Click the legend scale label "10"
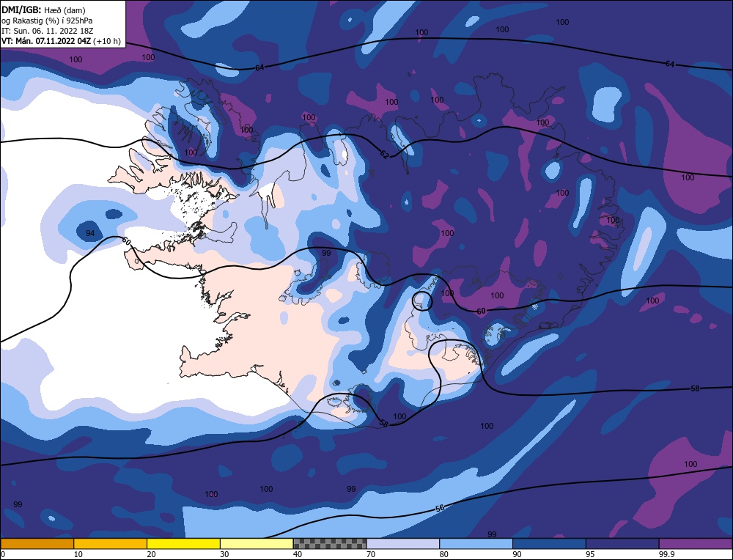Viewport: 733px width, 560px height. tap(78, 554)
